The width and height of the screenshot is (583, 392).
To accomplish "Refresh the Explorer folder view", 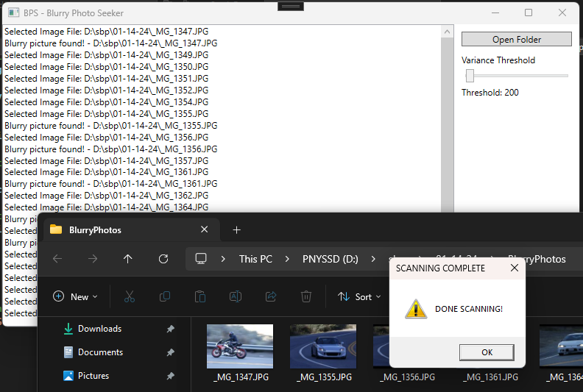I will 163,259.
